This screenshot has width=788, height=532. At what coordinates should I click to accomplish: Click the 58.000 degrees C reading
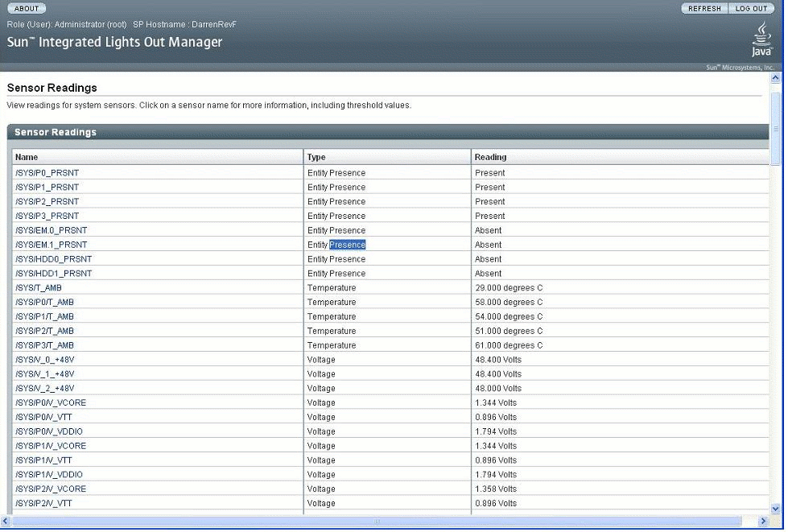(509, 303)
